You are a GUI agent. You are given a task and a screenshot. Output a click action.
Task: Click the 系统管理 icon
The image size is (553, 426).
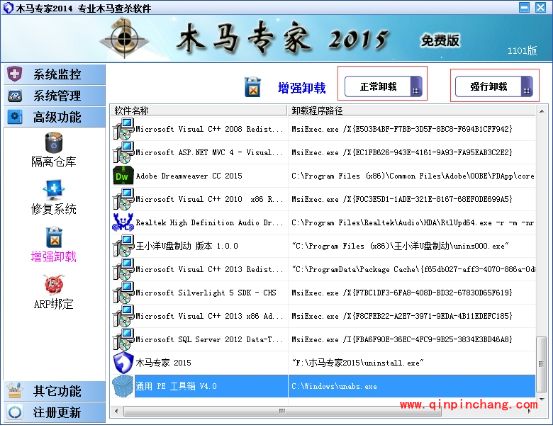(14, 96)
